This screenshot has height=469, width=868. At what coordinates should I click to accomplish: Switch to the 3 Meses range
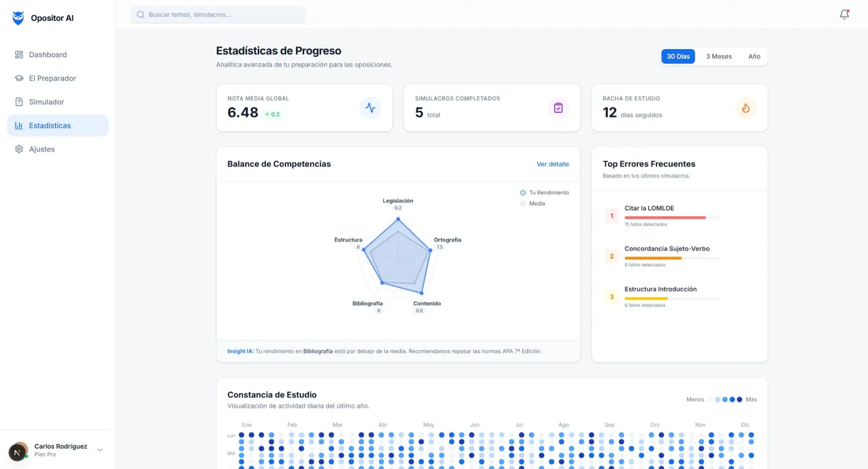(718, 56)
